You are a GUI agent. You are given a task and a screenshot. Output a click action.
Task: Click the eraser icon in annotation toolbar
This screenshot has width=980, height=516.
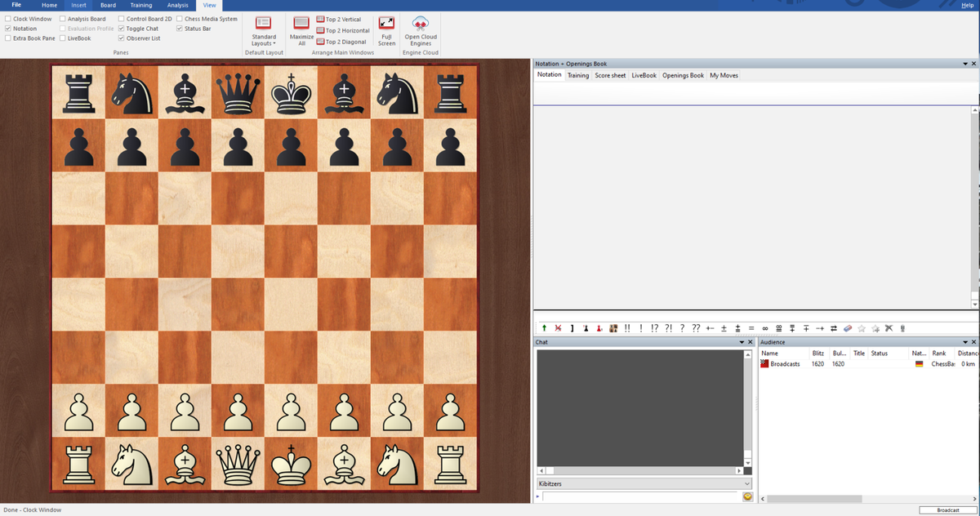[x=847, y=328]
